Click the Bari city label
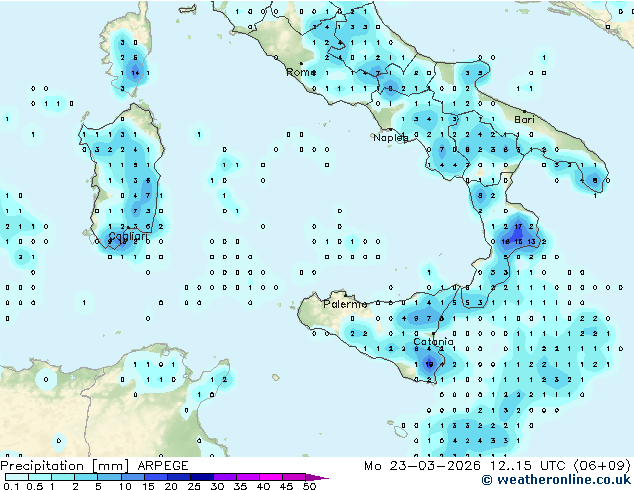Image resolution: width=634 pixels, height=490 pixels. click(x=524, y=120)
